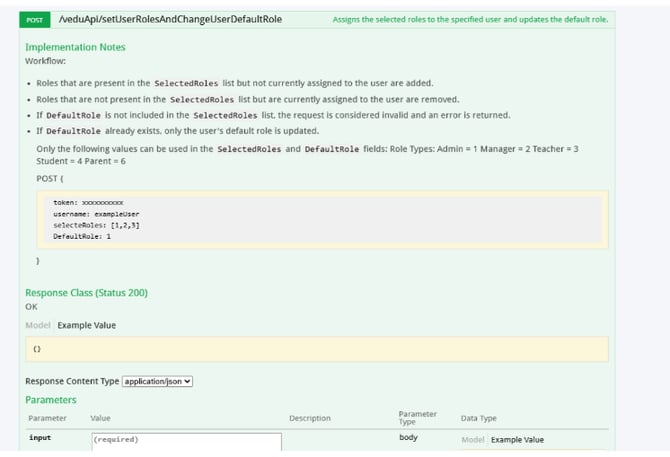Click the Description column header
The image size is (670, 457).
pyautogui.click(x=310, y=418)
